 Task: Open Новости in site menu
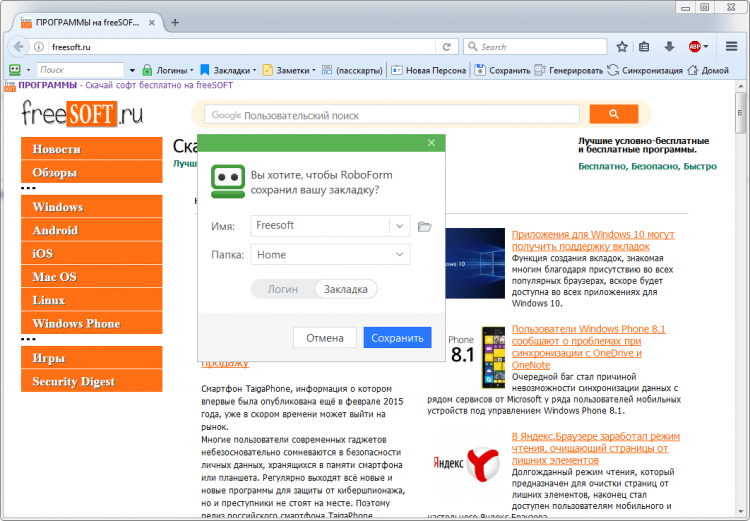92,149
